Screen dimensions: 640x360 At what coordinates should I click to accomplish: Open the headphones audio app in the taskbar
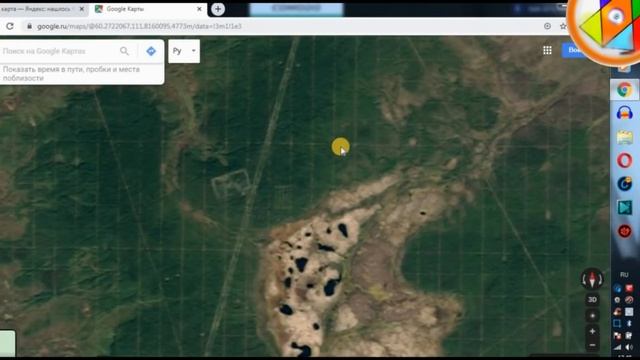pos(624,113)
